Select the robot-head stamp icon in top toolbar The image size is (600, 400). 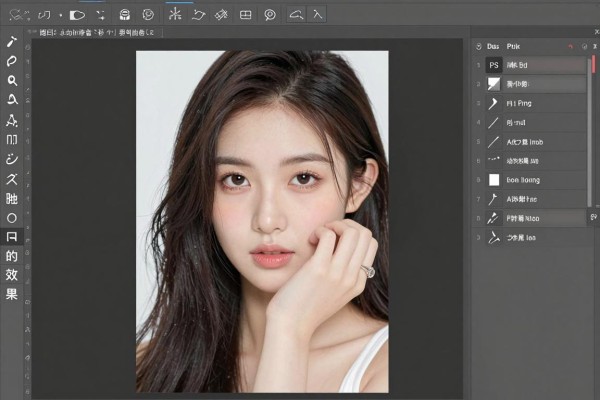coord(124,15)
